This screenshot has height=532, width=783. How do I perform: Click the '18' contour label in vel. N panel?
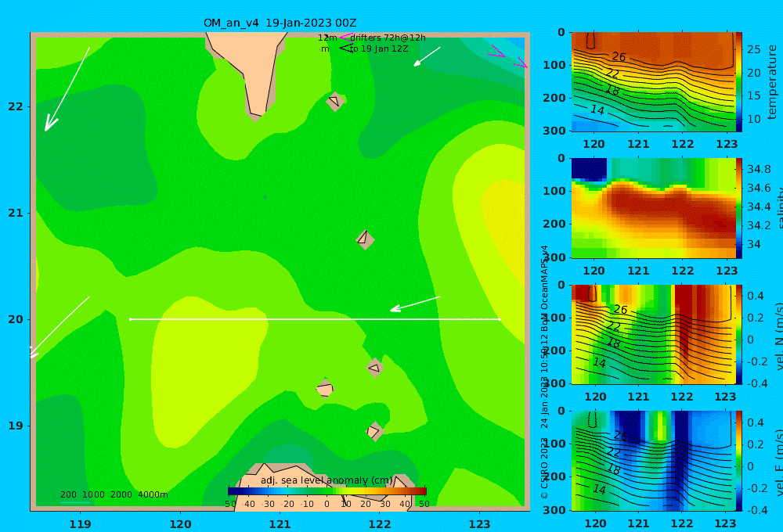[x=613, y=343]
